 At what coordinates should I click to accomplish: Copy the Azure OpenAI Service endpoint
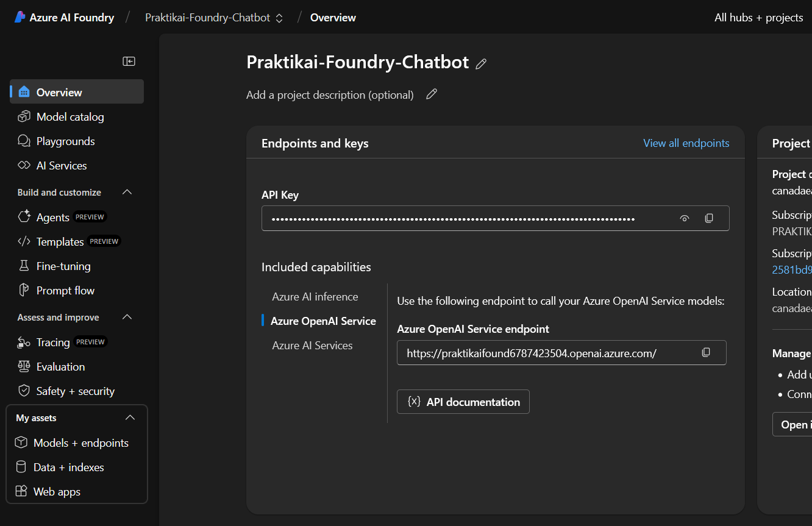706,352
